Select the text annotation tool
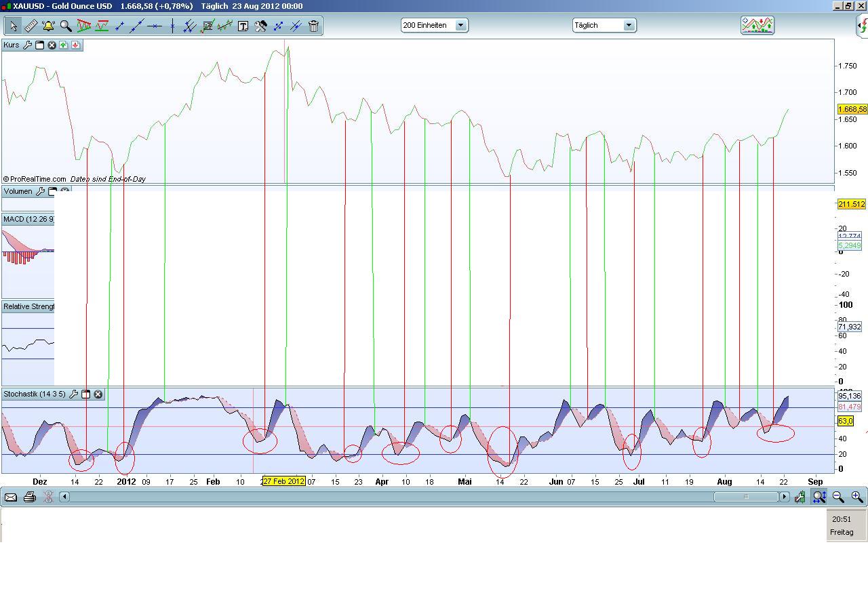Viewport: 868px width, 610px height. click(243, 26)
